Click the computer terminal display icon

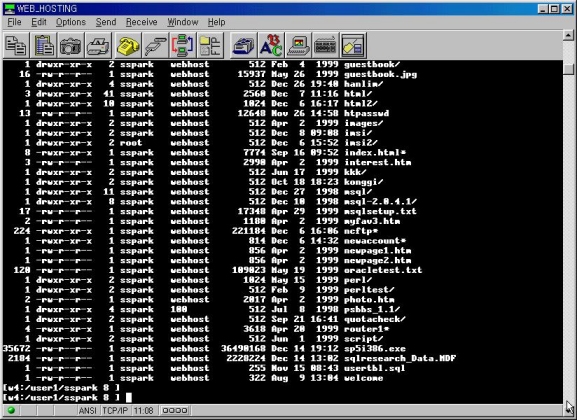click(298, 45)
